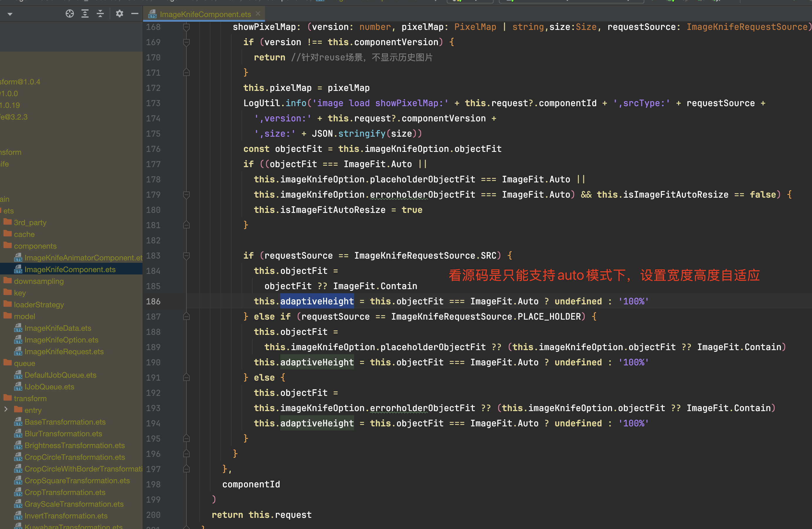This screenshot has width=812, height=529.
Task: Select the queue folder
Action: click(19, 363)
